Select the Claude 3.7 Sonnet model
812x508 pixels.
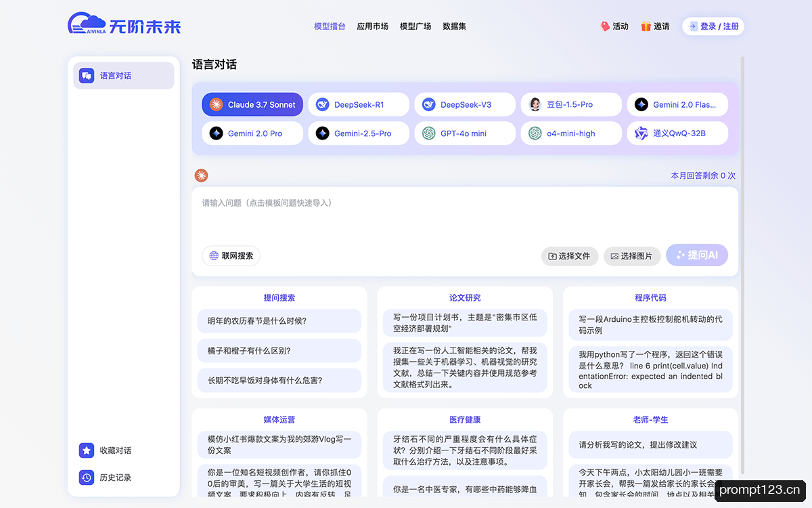(252, 105)
